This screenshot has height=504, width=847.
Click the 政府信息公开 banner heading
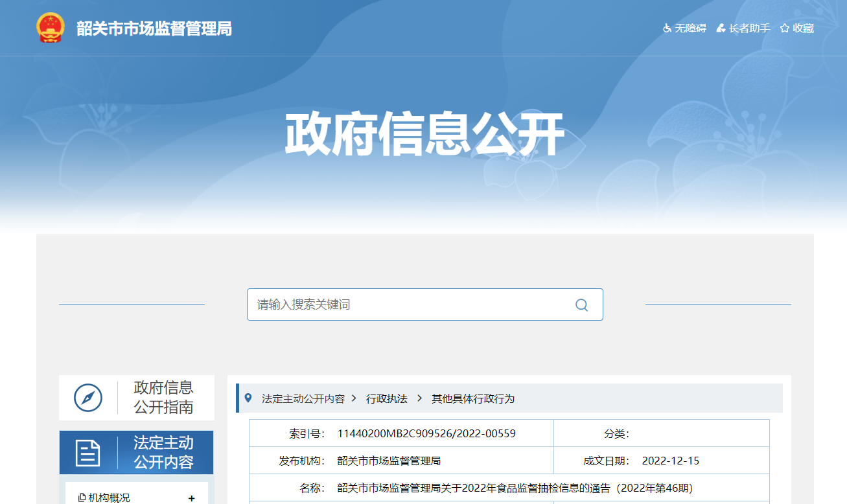424,134
